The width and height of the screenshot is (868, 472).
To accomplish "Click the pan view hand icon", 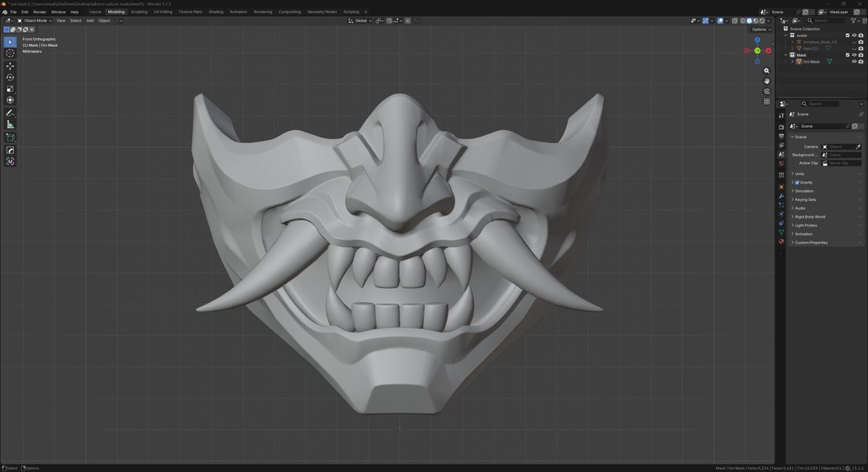I will coord(767,81).
